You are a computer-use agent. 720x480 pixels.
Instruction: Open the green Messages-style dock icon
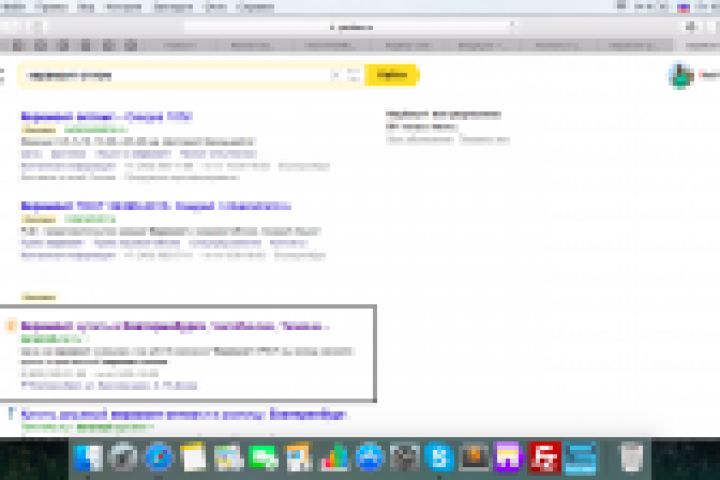[x=264, y=457]
